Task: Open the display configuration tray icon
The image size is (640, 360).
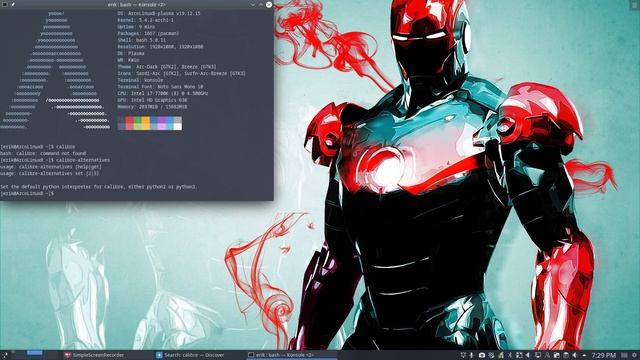Action: point(537,355)
